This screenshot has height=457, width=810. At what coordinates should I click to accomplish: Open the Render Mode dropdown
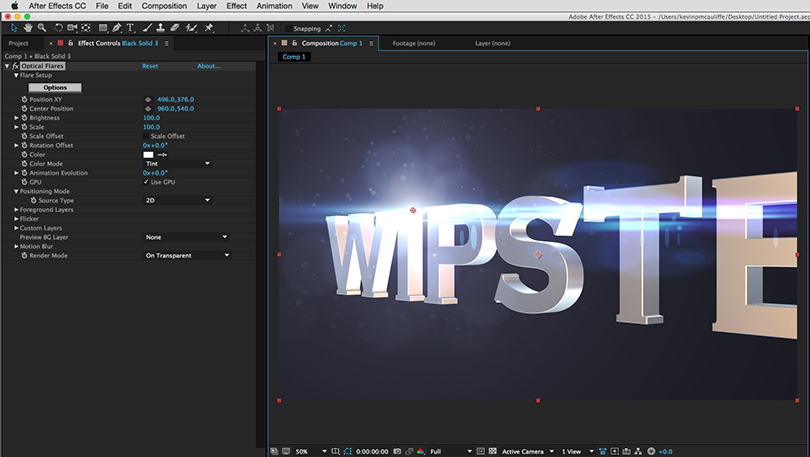tap(186, 256)
